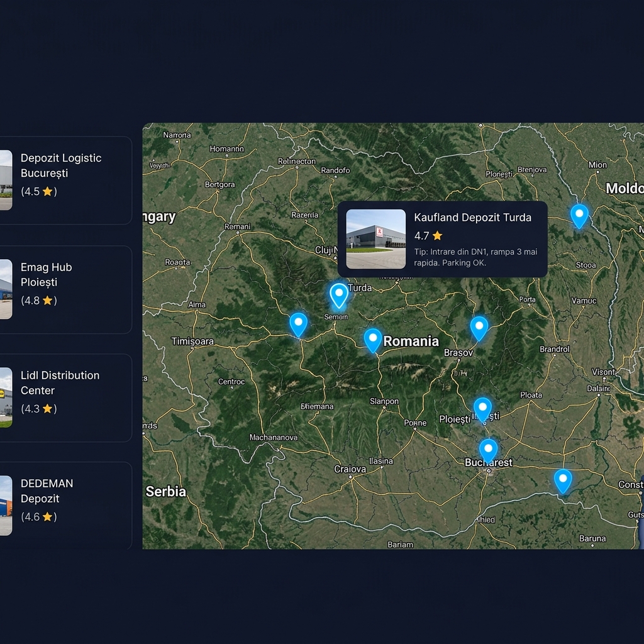The image size is (644, 644).
Task: Click the 4.7 rating in the popup
Action: 421,236
